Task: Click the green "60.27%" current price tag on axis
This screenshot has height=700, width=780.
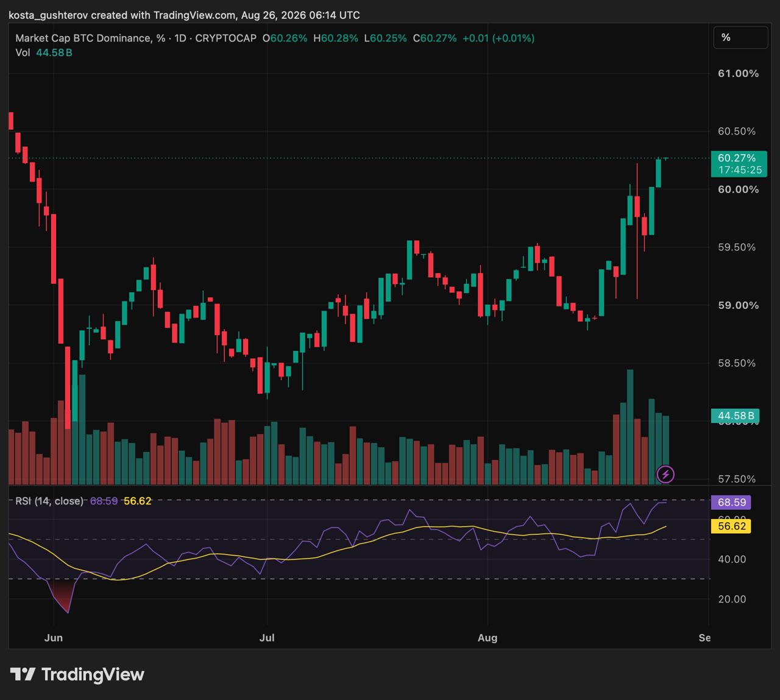Action: (x=737, y=158)
